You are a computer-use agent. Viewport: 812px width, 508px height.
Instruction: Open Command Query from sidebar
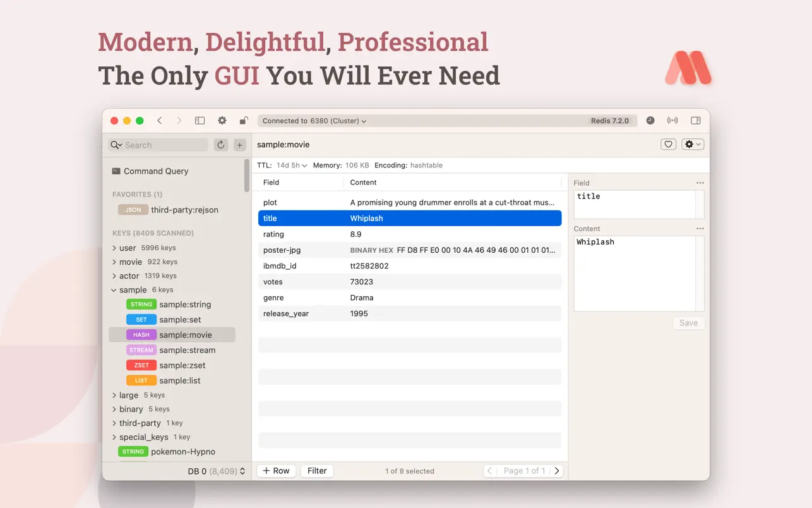[155, 171]
